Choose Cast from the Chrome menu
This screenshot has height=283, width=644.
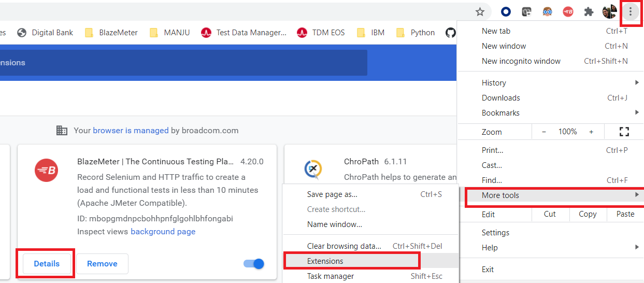[550, 165]
